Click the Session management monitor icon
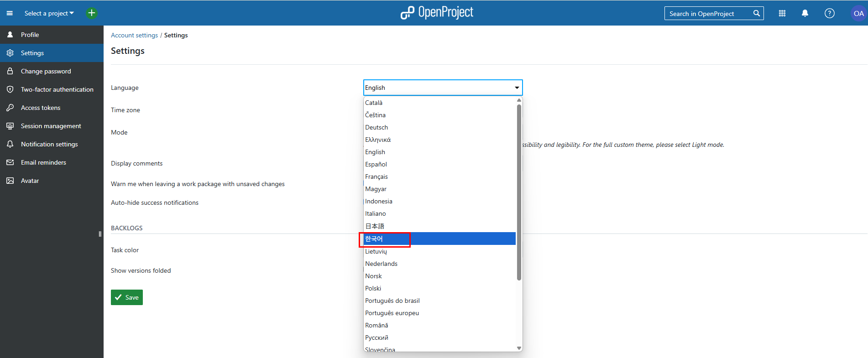Viewport: 868px width, 358px height. coord(10,126)
